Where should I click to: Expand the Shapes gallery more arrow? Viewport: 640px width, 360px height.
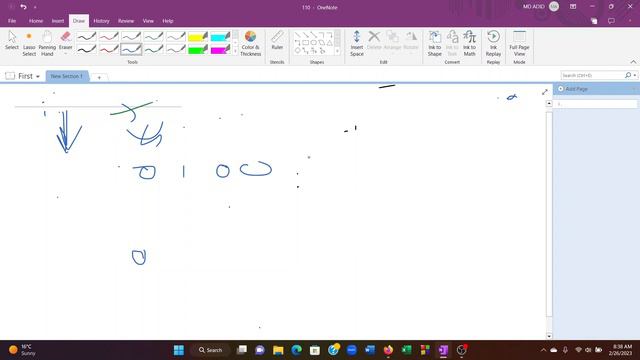pyautogui.click(x=337, y=51)
